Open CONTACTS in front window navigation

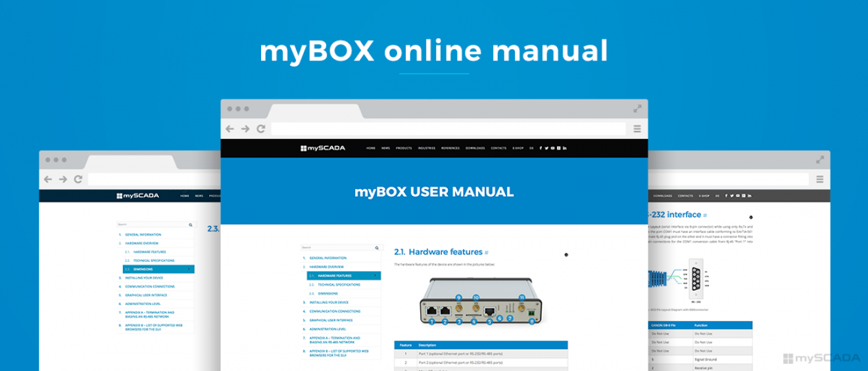[498, 148]
